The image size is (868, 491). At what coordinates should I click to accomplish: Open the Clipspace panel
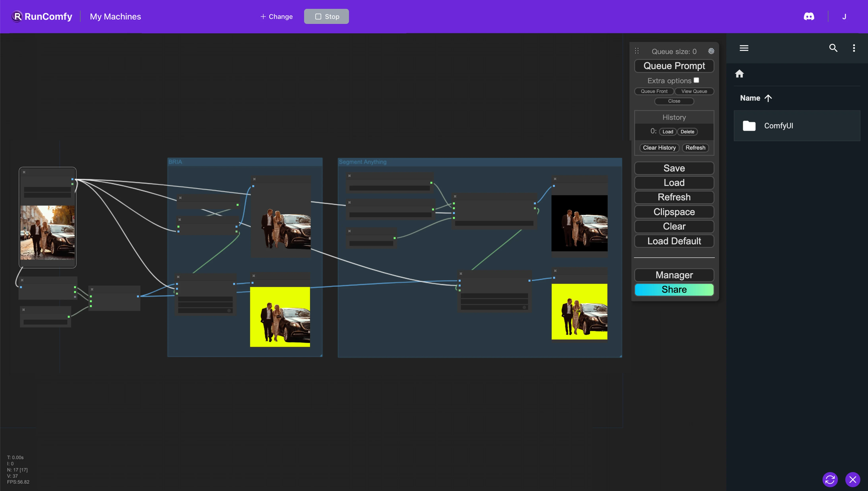coord(674,211)
